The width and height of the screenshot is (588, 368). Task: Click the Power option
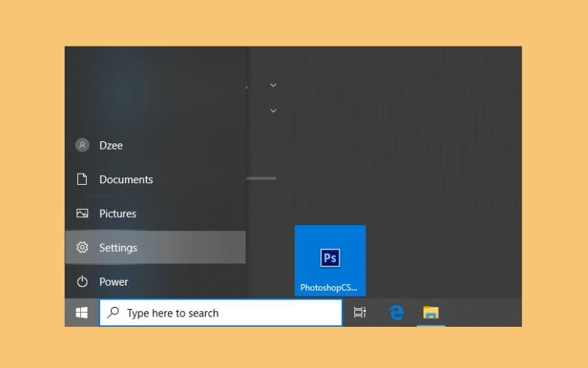point(155,282)
